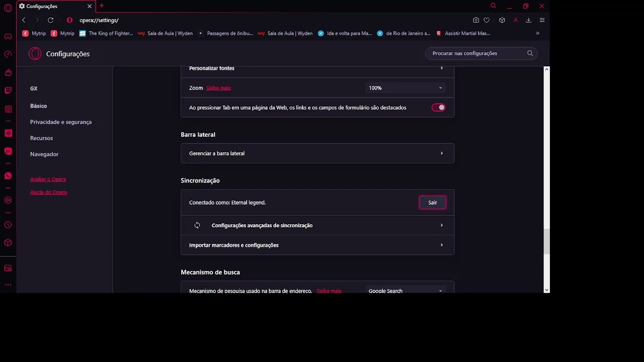This screenshot has width=644, height=362.
Task: Take a snapshot with camera icon
Action: (476, 20)
